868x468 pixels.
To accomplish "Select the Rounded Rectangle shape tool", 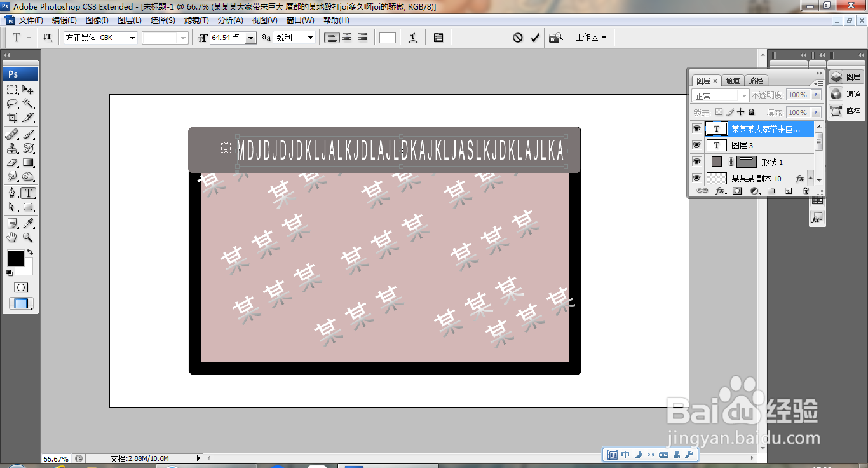I will (x=28, y=207).
